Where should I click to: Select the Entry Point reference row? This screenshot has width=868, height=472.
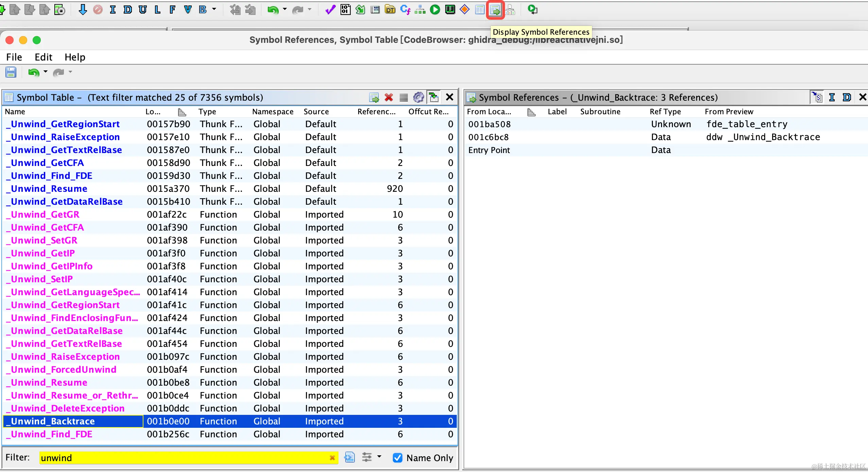665,150
